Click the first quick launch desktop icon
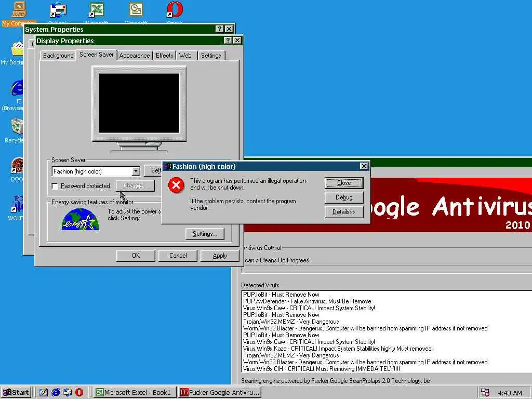The image size is (532, 399). (x=44, y=393)
